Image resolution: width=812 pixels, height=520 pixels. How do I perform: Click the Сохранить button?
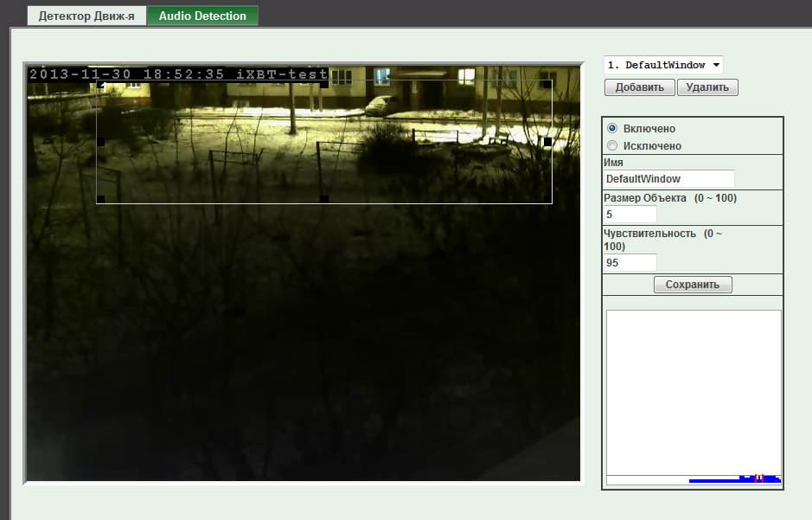tap(693, 285)
